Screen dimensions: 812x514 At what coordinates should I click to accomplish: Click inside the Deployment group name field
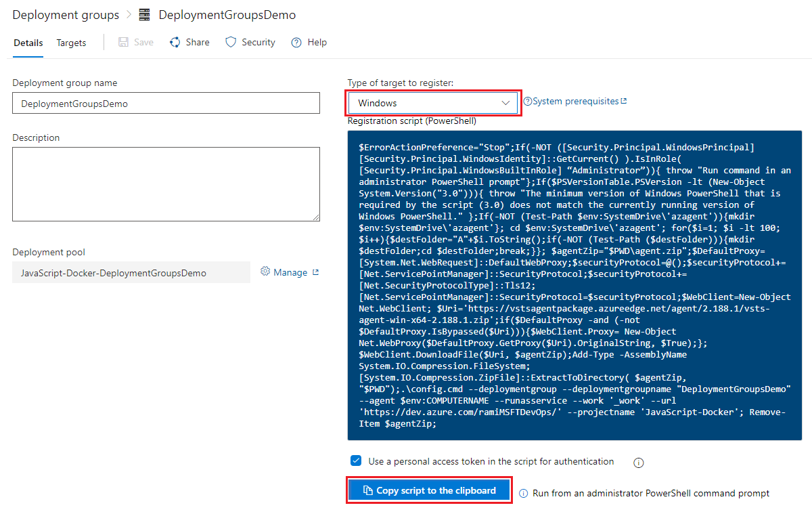point(166,102)
